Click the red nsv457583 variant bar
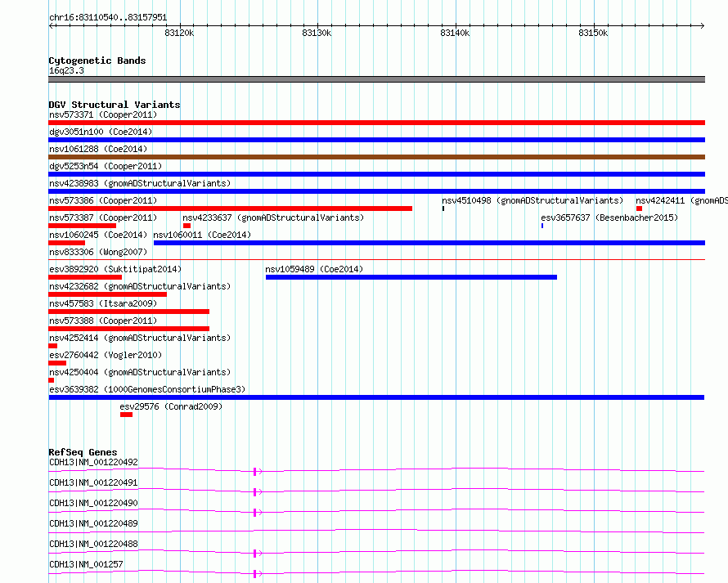The height and width of the screenshot is (583, 728). click(129, 312)
